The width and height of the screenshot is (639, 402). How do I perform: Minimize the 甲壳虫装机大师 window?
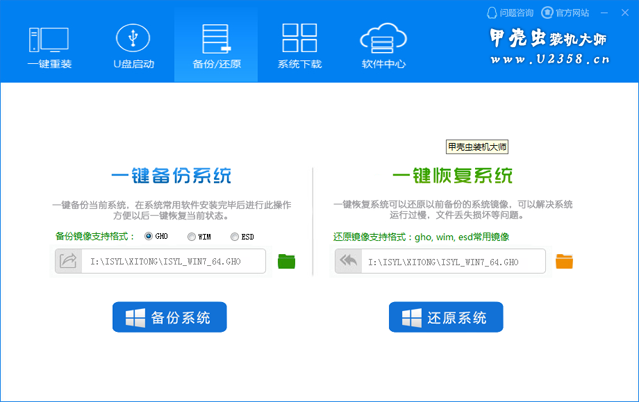click(x=604, y=13)
